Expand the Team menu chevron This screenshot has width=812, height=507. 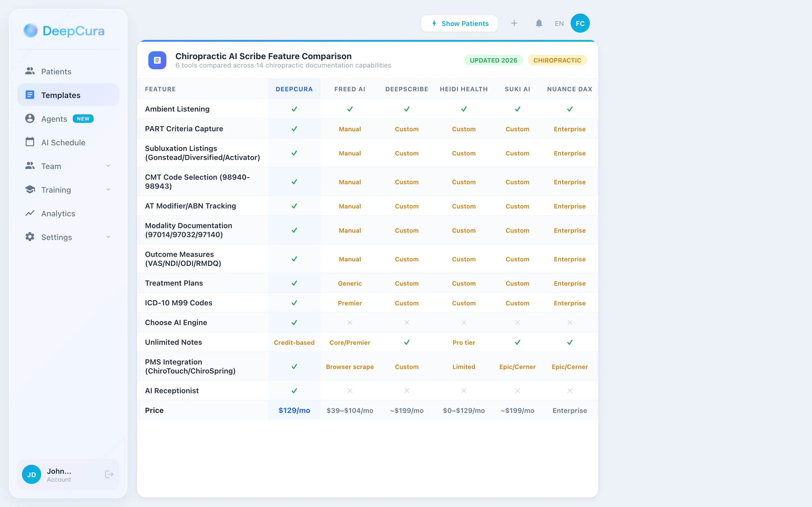point(108,166)
